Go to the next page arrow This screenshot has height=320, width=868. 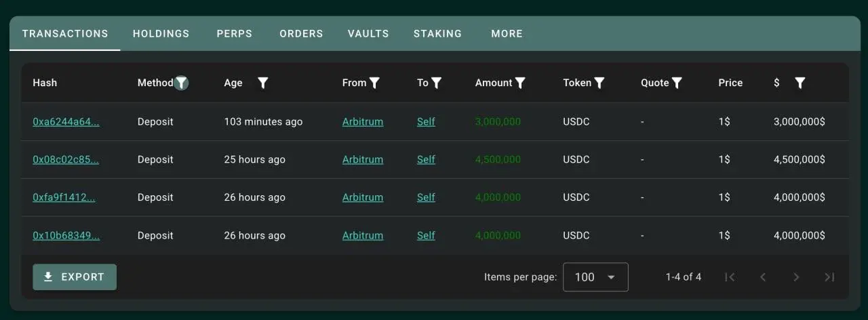pos(796,277)
